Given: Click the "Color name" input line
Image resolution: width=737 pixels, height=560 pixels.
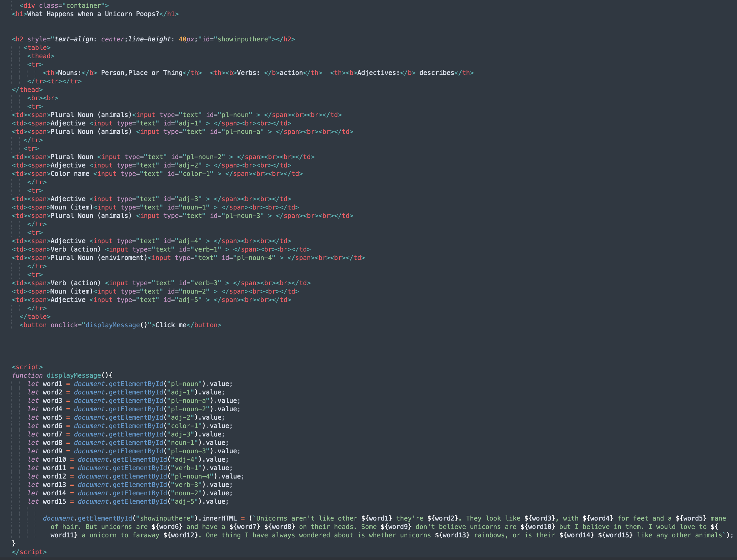Looking at the screenshot, I should pyautogui.click(x=158, y=174).
